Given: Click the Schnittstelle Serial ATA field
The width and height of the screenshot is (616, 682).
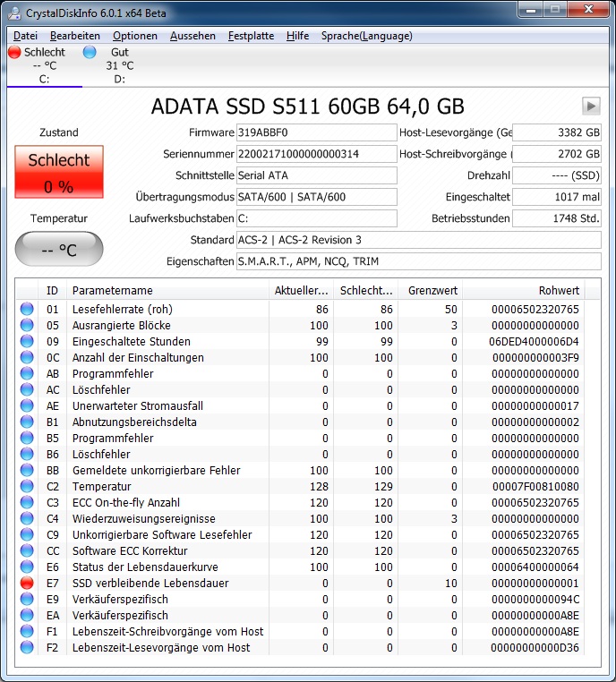Looking at the screenshot, I should click(x=317, y=175).
